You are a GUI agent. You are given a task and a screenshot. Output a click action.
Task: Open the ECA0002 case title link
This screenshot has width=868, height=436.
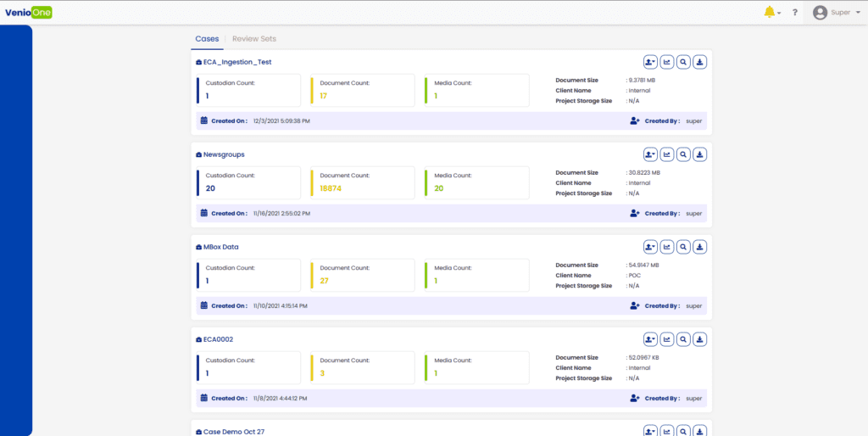click(218, 339)
